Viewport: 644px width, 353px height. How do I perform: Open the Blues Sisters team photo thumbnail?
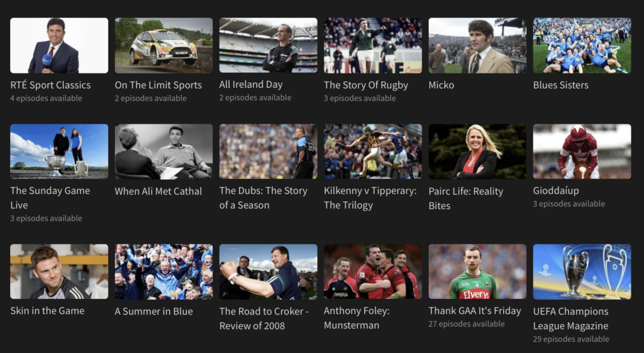click(582, 45)
